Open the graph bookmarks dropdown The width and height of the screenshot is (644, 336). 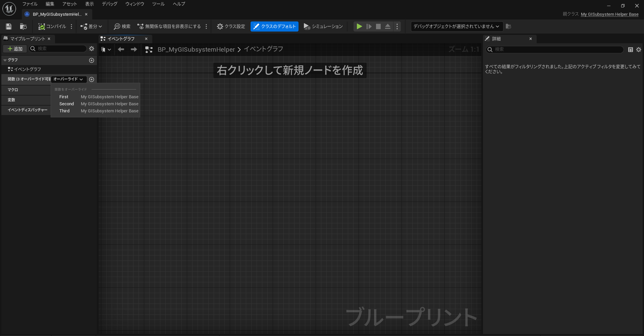[106, 50]
